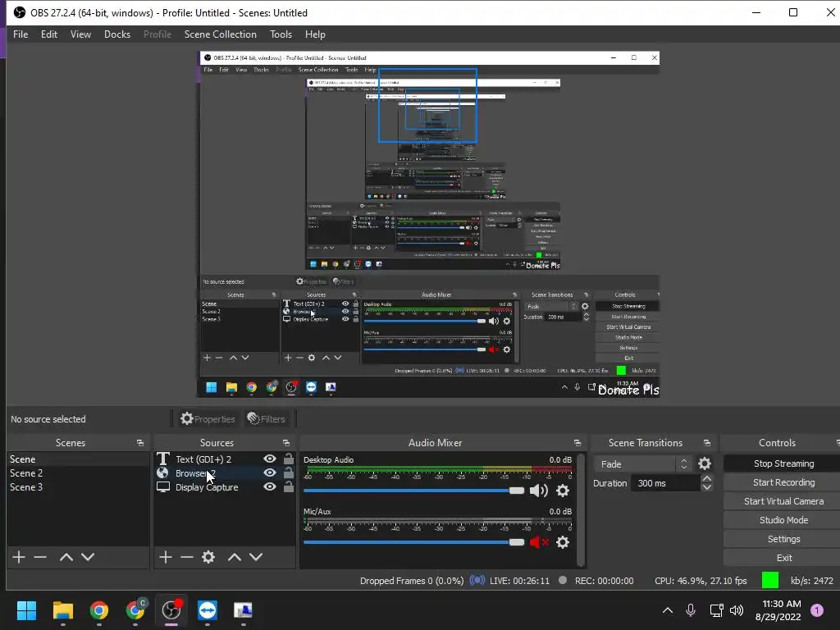Click Exit button in Controls

tap(783, 558)
